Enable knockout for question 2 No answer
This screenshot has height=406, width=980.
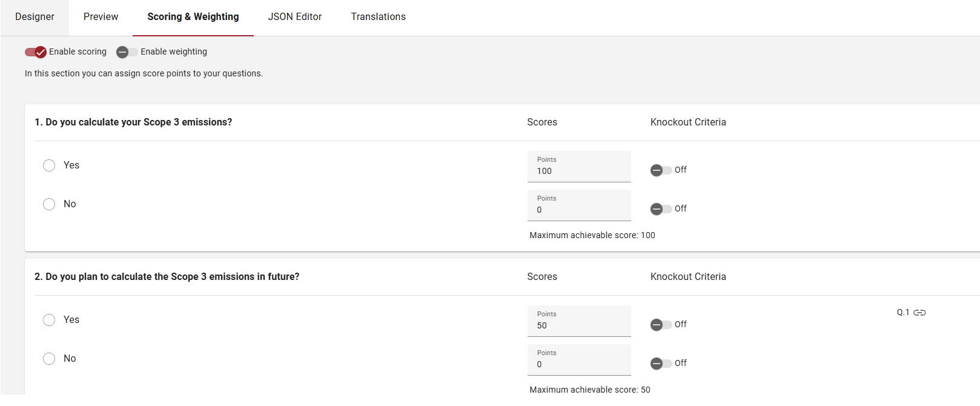[661, 364]
